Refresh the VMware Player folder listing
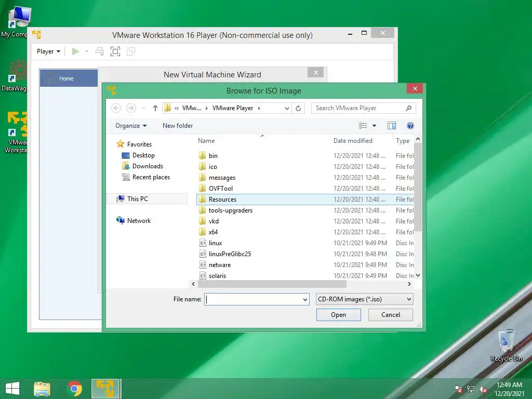The image size is (532, 399). pyautogui.click(x=298, y=108)
